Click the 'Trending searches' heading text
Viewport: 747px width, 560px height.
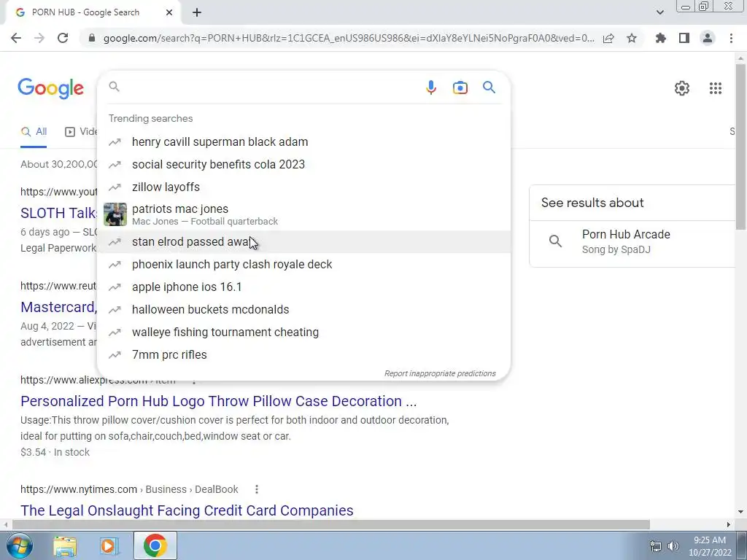[x=150, y=119]
